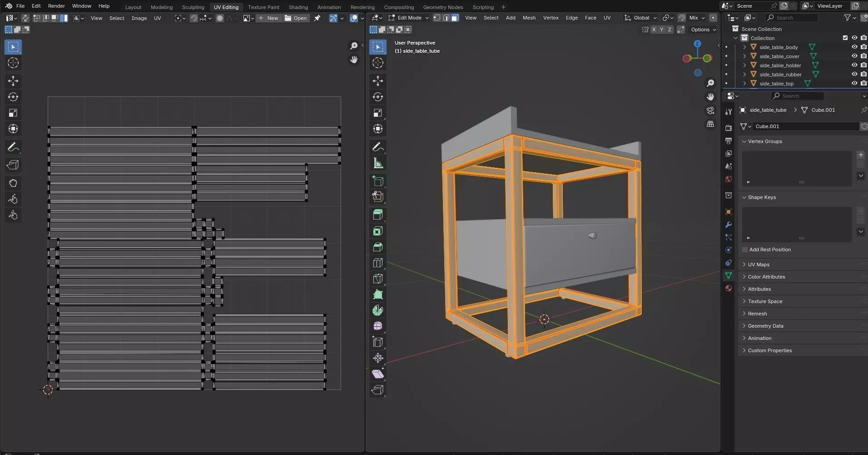
Task: Click the outliner Search field
Action: (x=791, y=18)
